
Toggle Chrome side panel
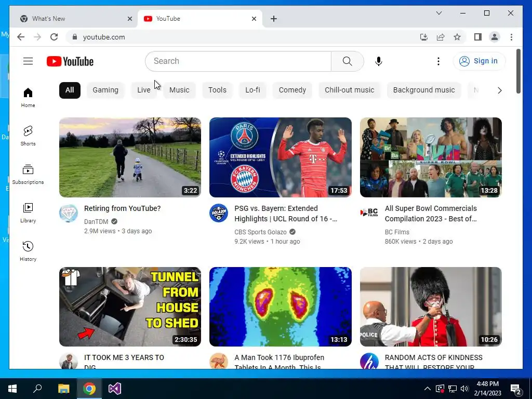point(478,37)
